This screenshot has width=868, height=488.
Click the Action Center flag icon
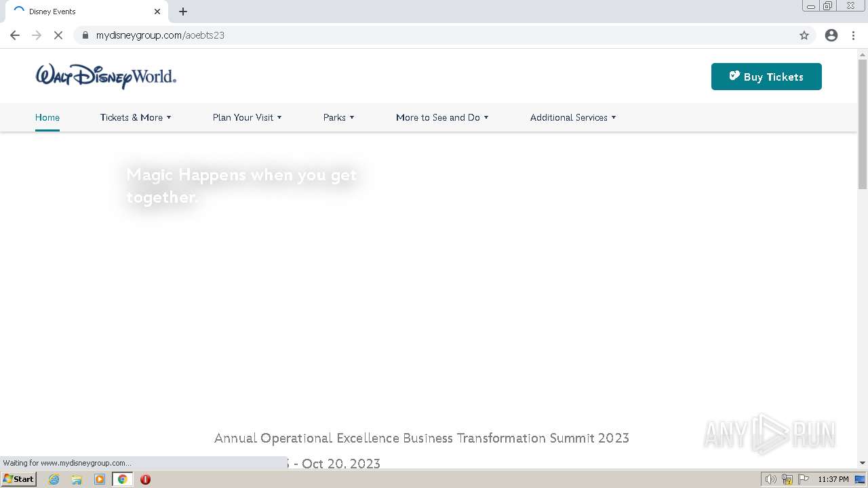[x=803, y=479]
